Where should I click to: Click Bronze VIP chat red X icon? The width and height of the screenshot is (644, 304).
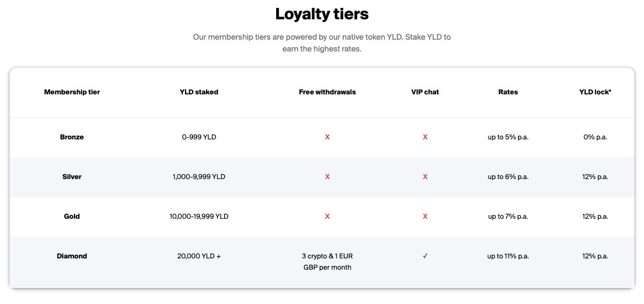[425, 137]
